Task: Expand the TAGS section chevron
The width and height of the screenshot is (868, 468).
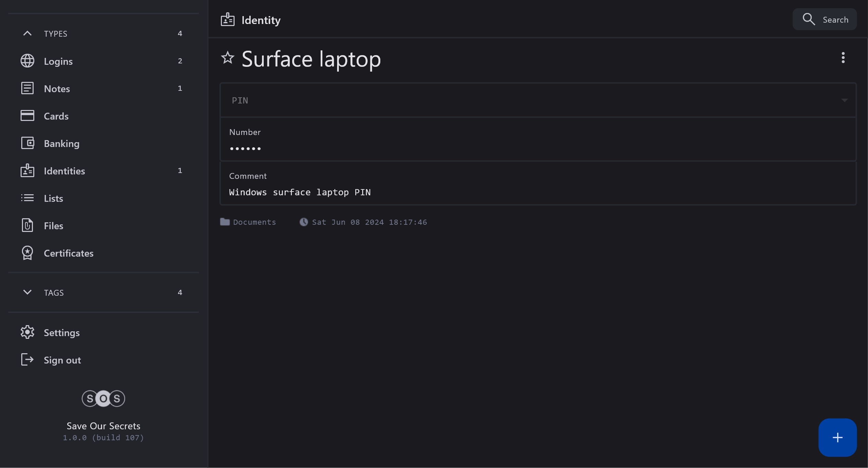Action: 27,292
